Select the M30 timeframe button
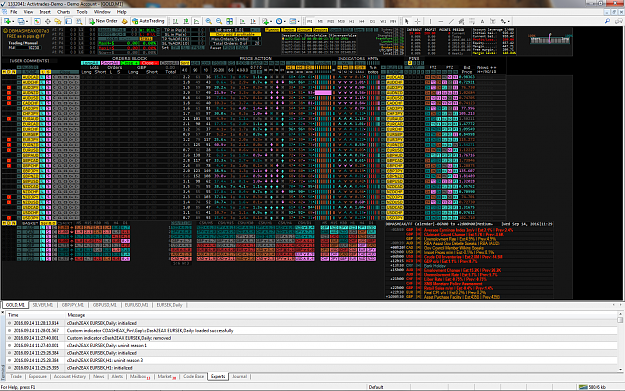625x391 pixels. point(341,21)
